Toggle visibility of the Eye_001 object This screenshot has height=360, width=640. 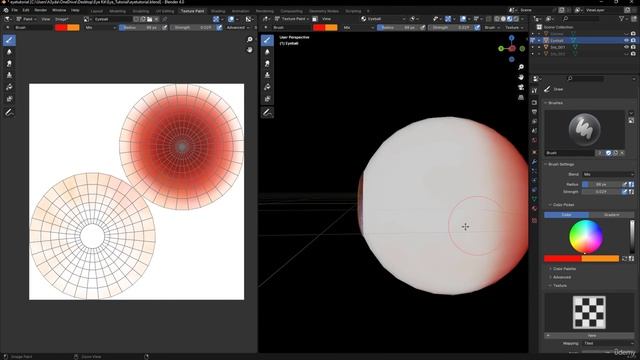pos(627,47)
